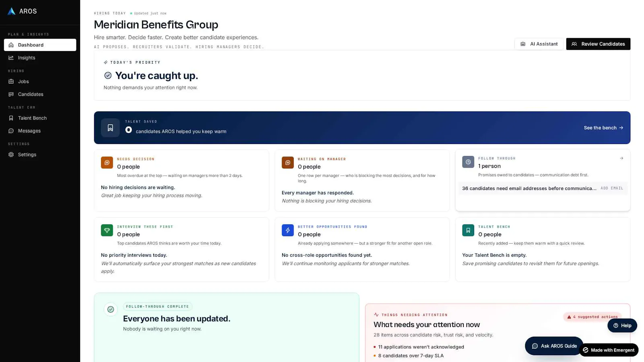The image size is (644, 362).
Task: Click the AI Assistant robot icon
Action: coord(523,44)
